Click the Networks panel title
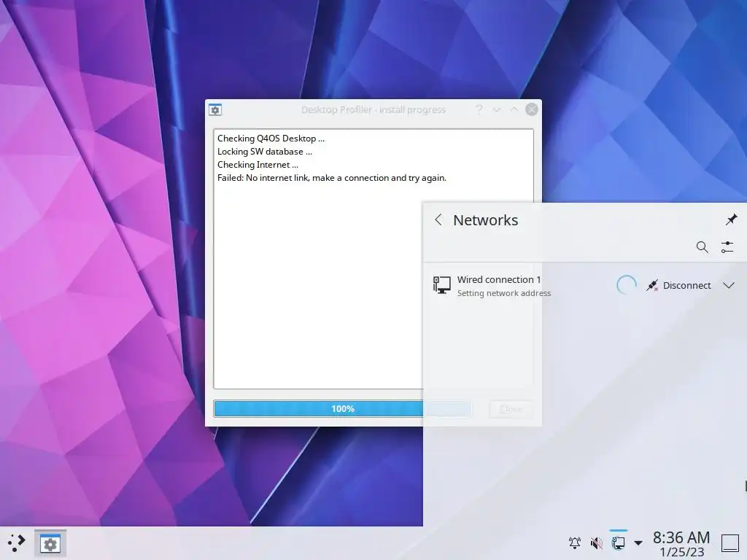The height and width of the screenshot is (560, 747). (485, 220)
